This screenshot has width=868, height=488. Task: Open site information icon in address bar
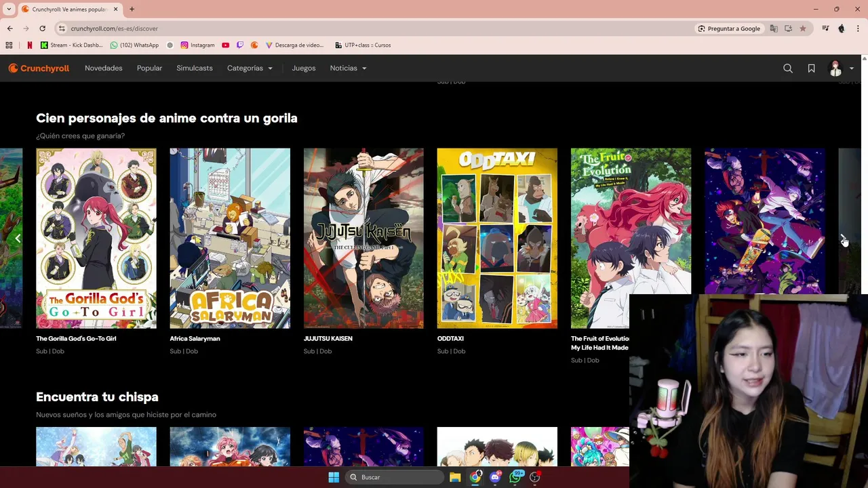pos(62,28)
